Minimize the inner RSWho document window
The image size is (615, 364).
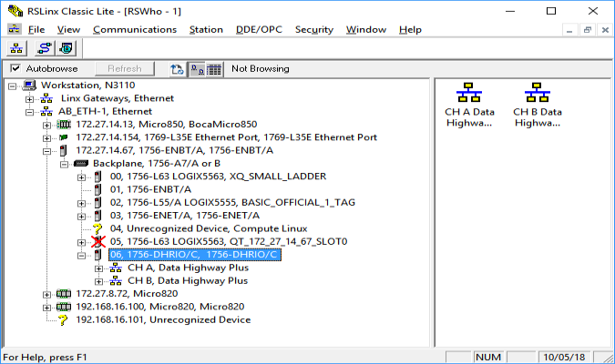[x=569, y=30]
